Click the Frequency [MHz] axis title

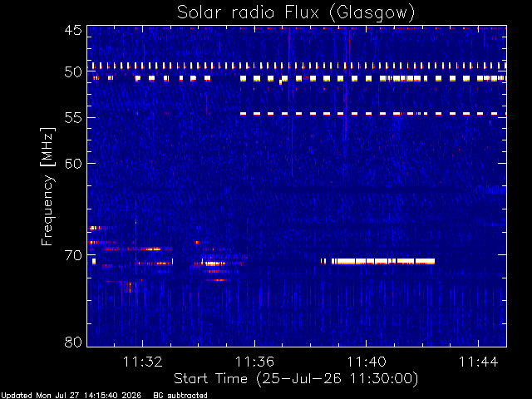(x=47, y=186)
